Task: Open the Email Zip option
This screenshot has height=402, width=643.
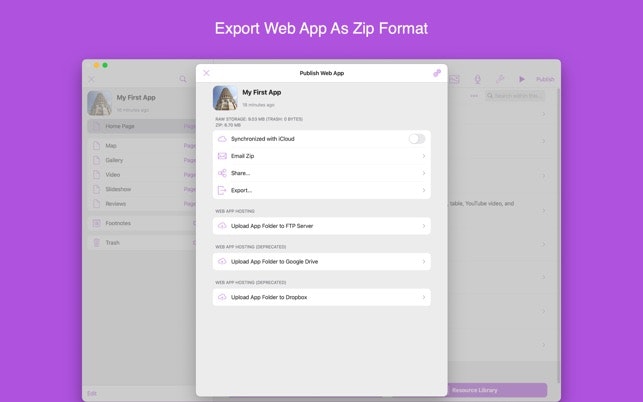Action: click(322, 156)
